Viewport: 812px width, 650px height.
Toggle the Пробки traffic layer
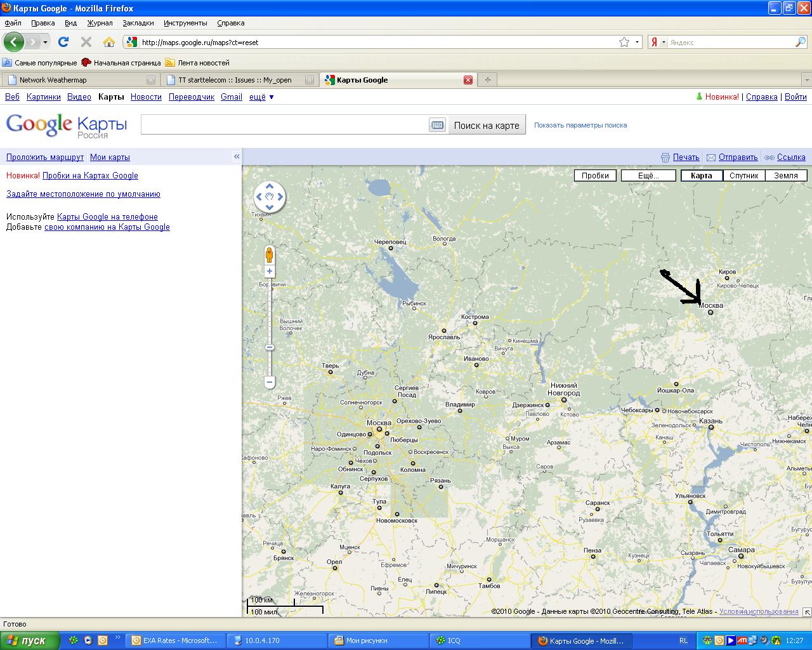[x=595, y=176]
